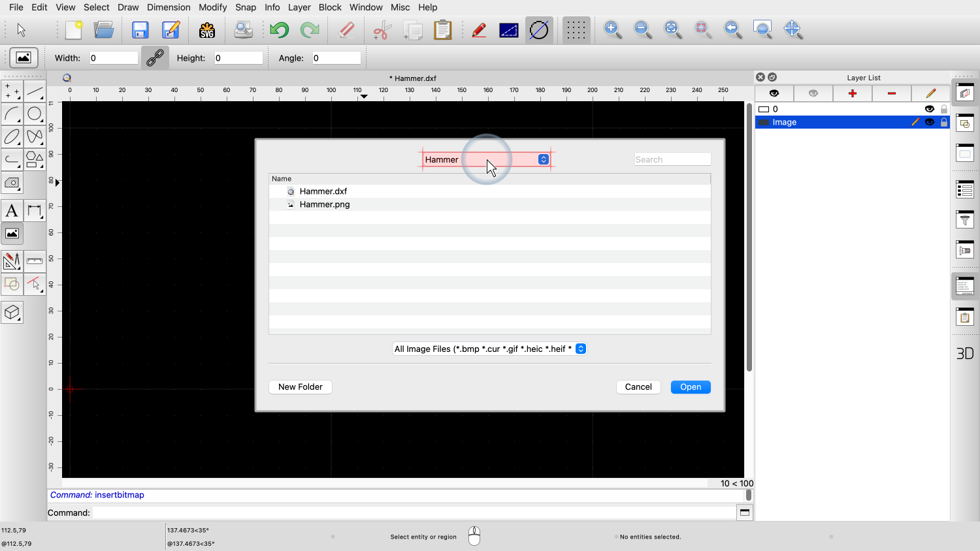Toggle the grid display icon
The image size is (980, 551).
click(x=576, y=30)
